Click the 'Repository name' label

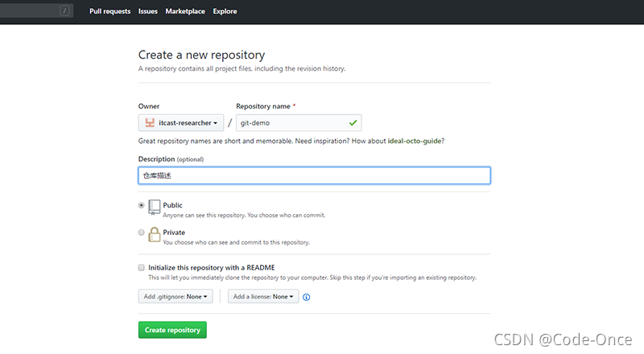tap(263, 106)
